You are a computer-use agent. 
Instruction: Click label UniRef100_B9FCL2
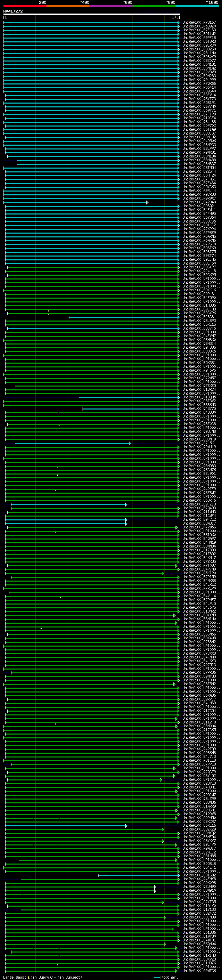pyautogui.click(x=199, y=520)
